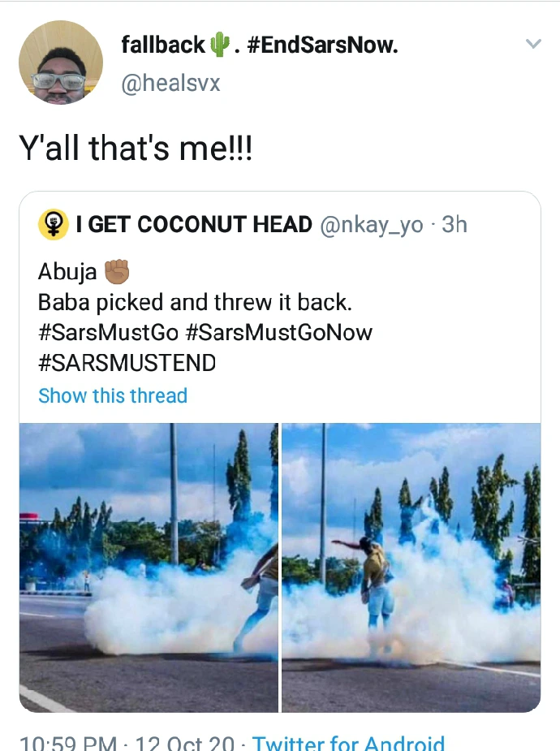Open the #SARSMUSTEND hashtag

(127, 363)
